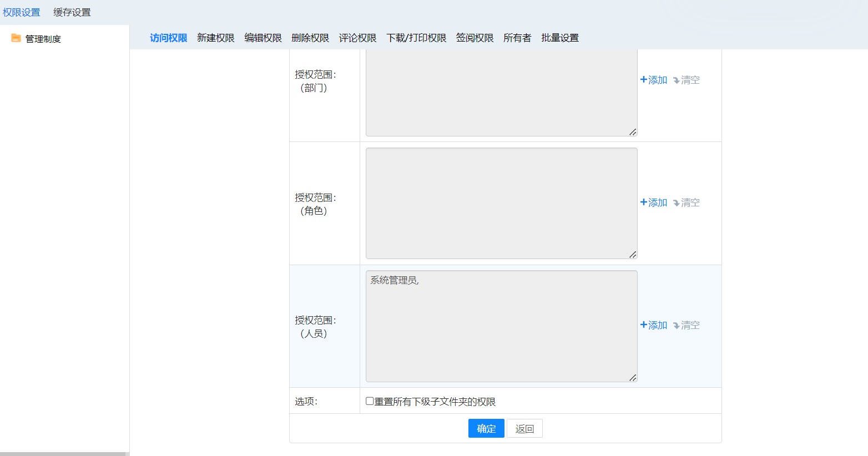Enable 重置所有下级子文件夹的权限 checkbox
Screen dimensions: 868x456
[370, 401]
